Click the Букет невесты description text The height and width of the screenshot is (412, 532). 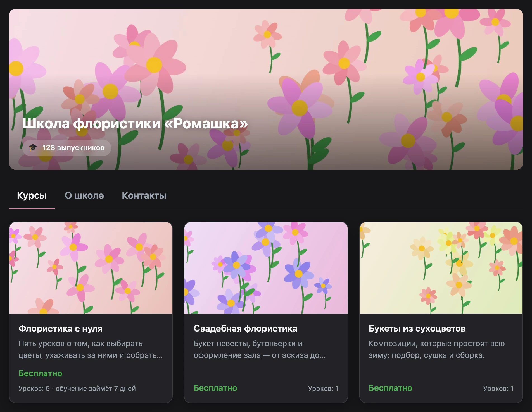(260, 349)
